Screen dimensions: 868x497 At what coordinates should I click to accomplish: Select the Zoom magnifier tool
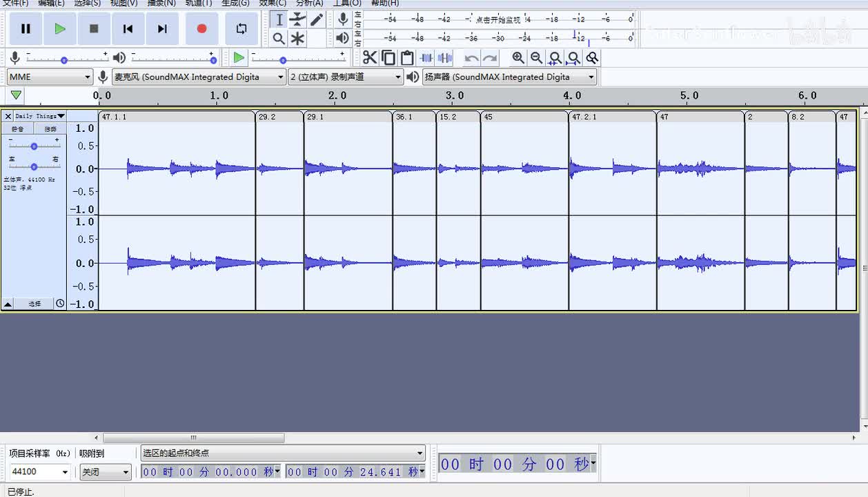(x=279, y=39)
